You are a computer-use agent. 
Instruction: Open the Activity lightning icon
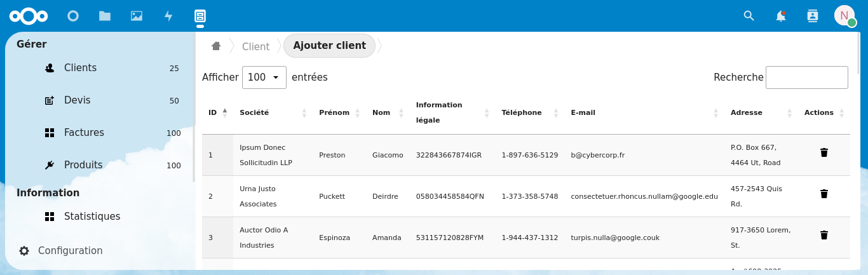[168, 16]
